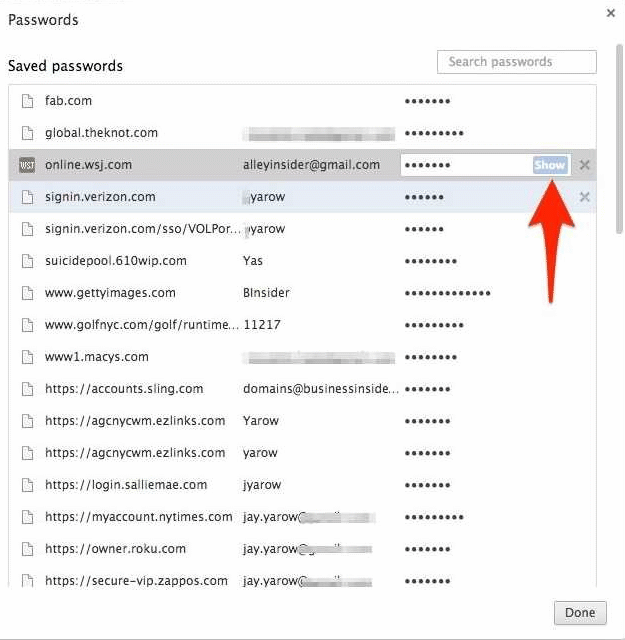
Task: Click the page icon next to www1.macys.com
Action: point(27,357)
